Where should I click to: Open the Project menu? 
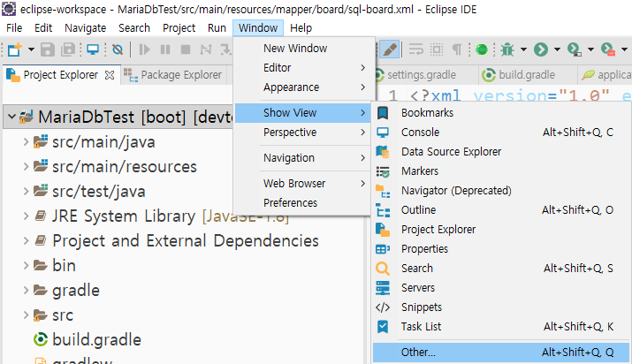[179, 28]
